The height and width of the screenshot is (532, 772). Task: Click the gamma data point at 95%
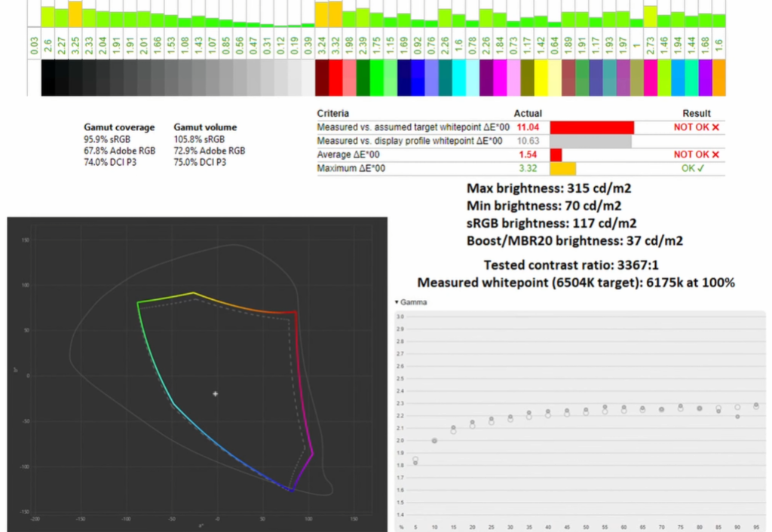point(756,406)
